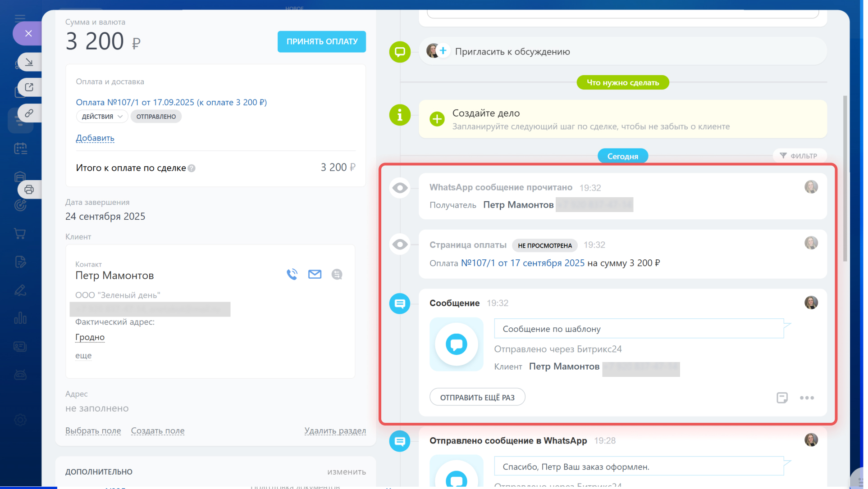Click the Сегодня date marker
The width and height of the screenshot is (868, 489).
pyautogui.click(x=623, y=156)
